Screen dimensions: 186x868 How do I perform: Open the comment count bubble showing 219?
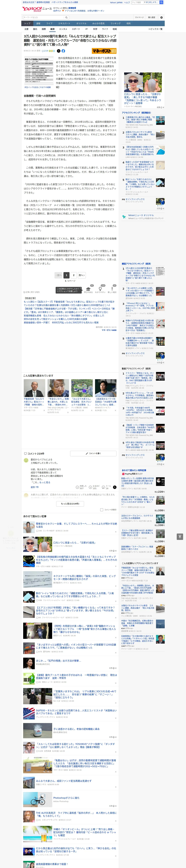(x=45, y=51)
